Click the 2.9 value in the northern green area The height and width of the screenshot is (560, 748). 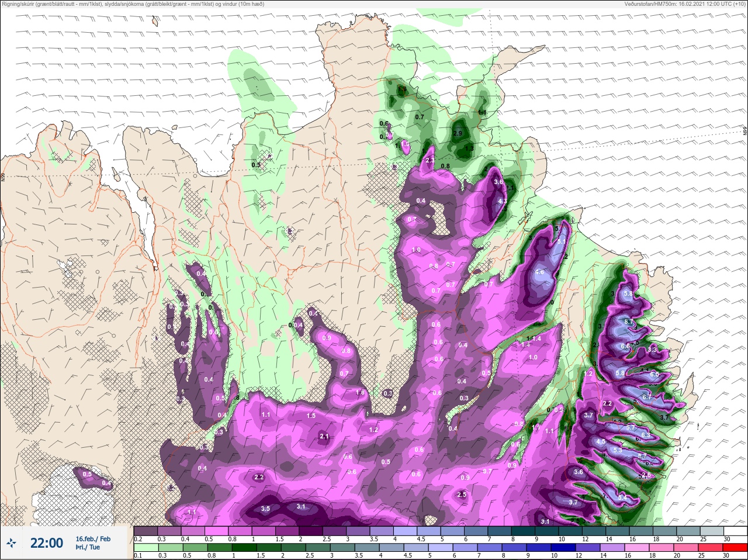458,133
